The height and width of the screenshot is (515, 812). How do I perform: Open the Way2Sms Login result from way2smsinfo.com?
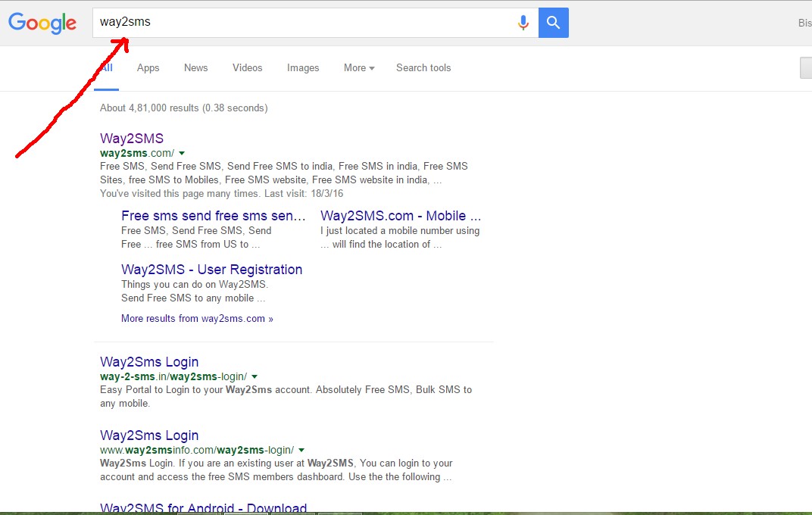pos(149,435)
